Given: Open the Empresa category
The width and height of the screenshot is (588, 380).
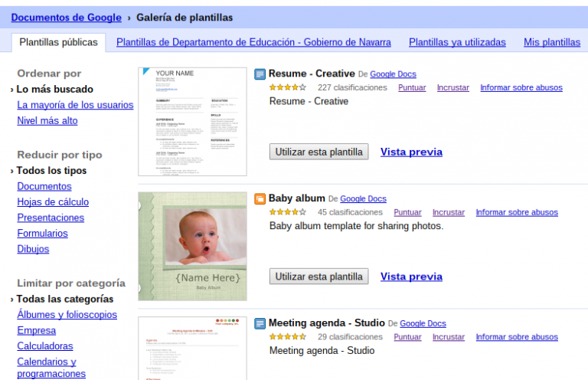Looking at the screenshot, I should [x=37, y=330].
